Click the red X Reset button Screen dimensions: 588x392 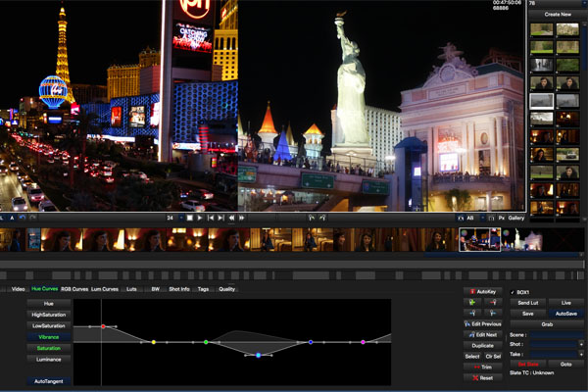click(483, 377)
